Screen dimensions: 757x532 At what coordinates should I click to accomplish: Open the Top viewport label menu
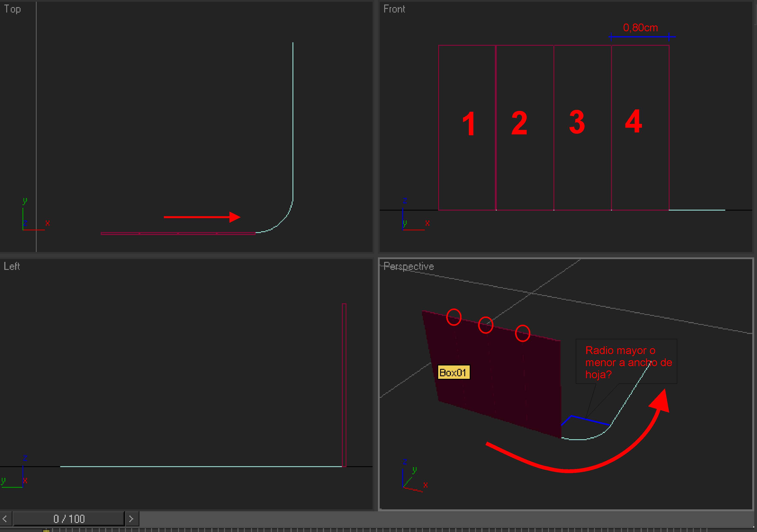[12, 9]
